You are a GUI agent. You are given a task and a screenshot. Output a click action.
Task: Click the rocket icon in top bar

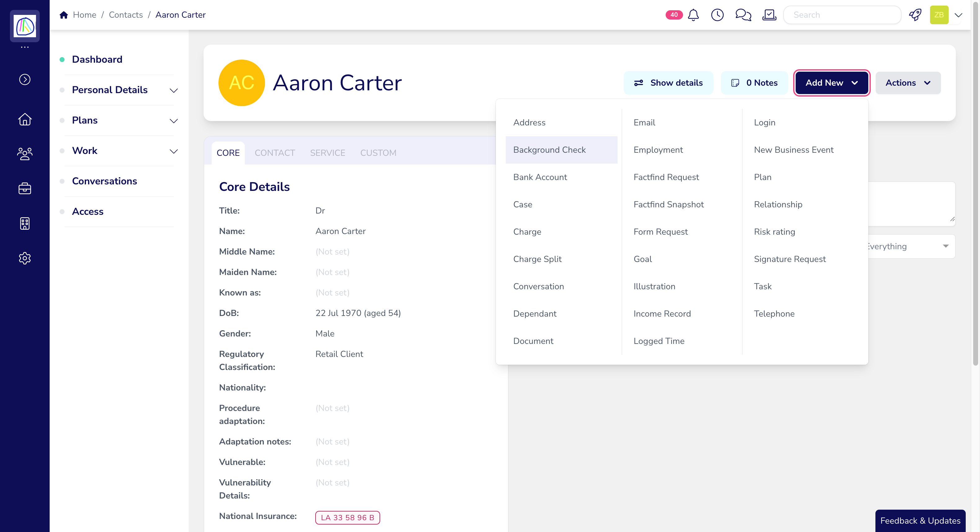point(915,15)
